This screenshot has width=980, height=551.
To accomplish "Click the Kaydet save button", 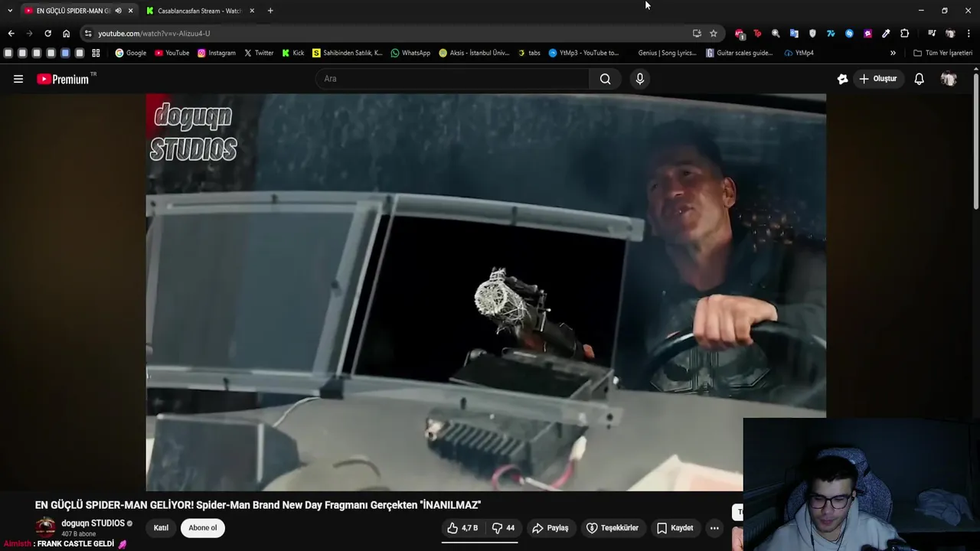I will [675, 528].
